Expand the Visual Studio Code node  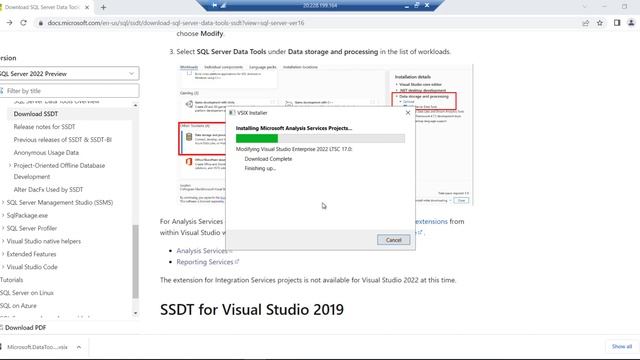tap(3, 267)
